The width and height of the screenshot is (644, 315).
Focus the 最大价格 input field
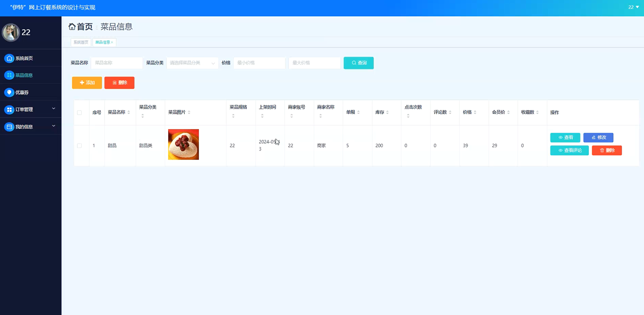tap(314, 63)
